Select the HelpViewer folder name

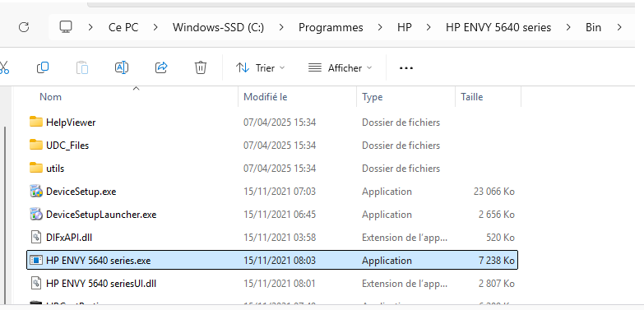(71, 123)
